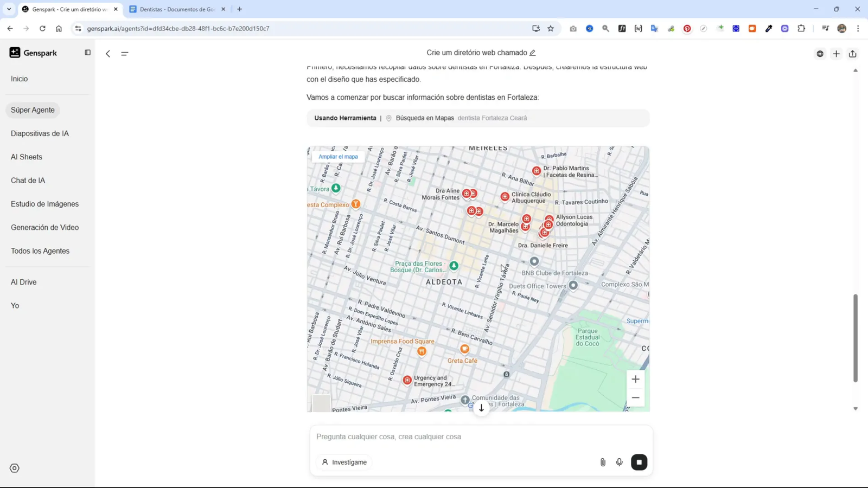Click the globe icon in the top toolbar

tap(820, 54)
